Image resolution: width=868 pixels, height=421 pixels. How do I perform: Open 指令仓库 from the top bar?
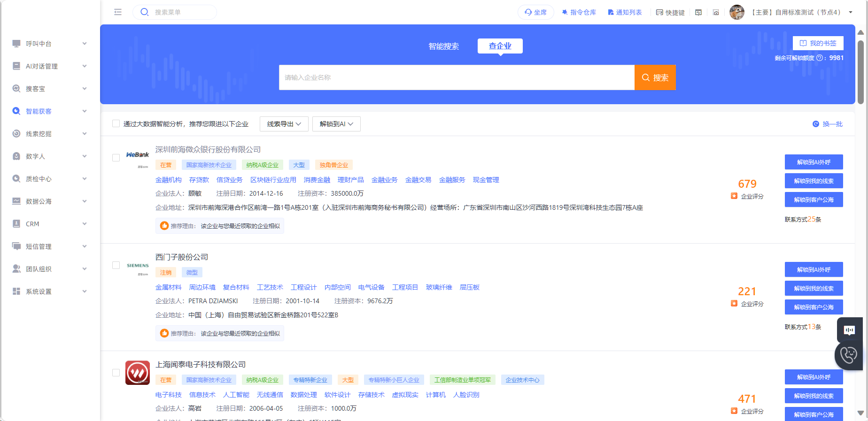579,12
